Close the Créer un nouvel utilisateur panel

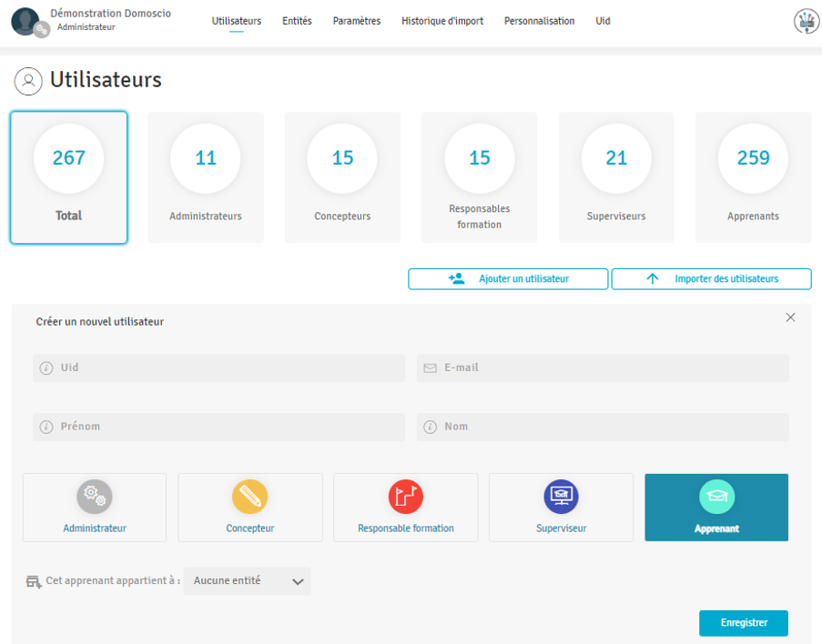point(790,317)
